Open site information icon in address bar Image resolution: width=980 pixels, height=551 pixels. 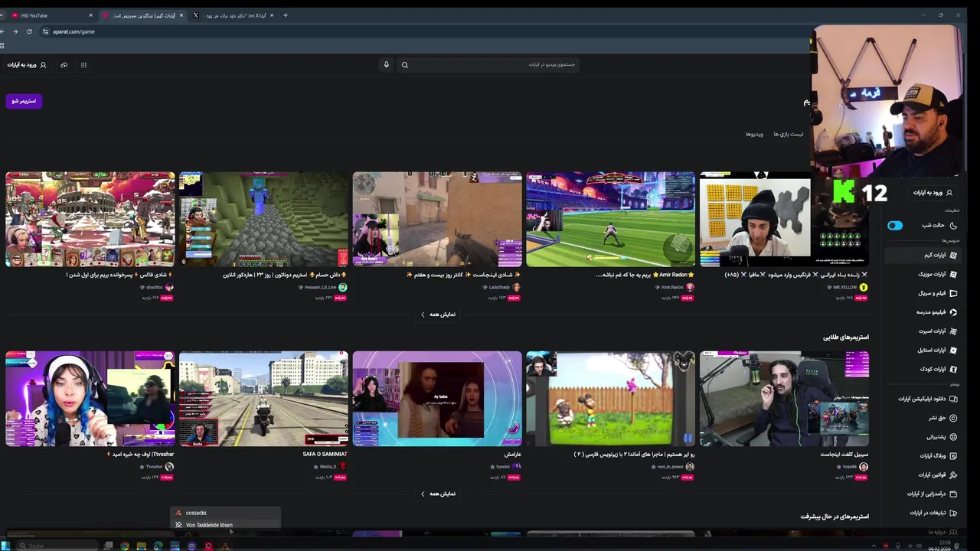pos(45,31)
